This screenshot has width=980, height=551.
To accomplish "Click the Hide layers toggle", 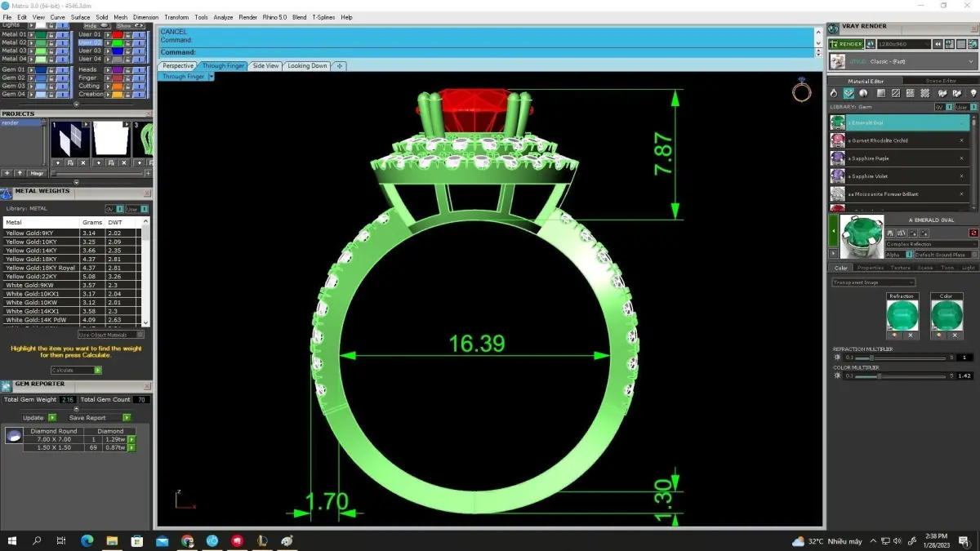I will pyautogui.click(x=97, y=26).
